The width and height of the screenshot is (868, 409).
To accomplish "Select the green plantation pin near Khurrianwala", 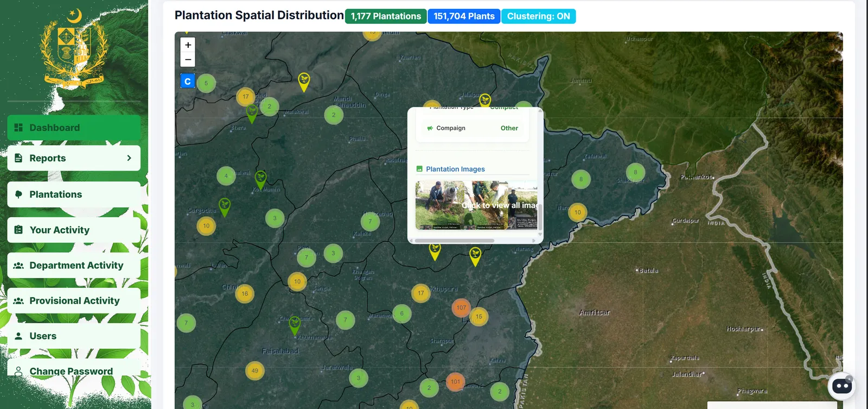I will pyautogui.click(x=295, y=325).
